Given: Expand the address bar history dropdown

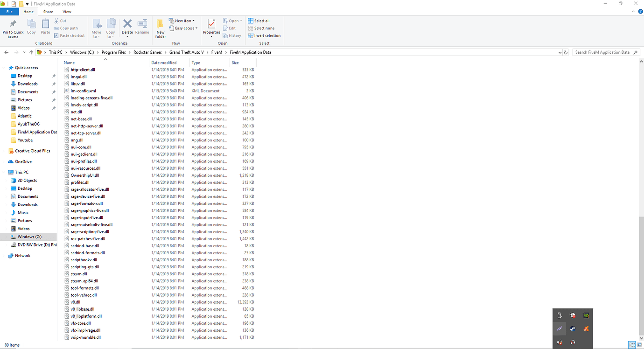Looking at the screenshot, I should tap(560, 52).
